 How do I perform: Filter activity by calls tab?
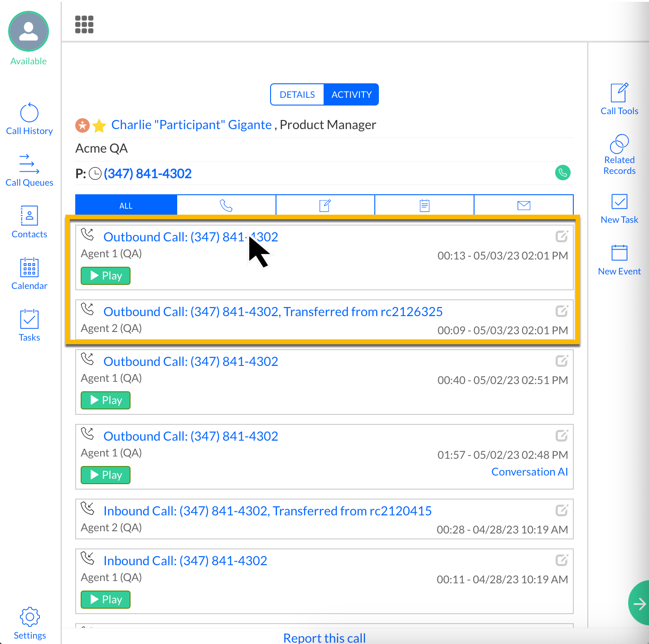click(x=226, y=206)
